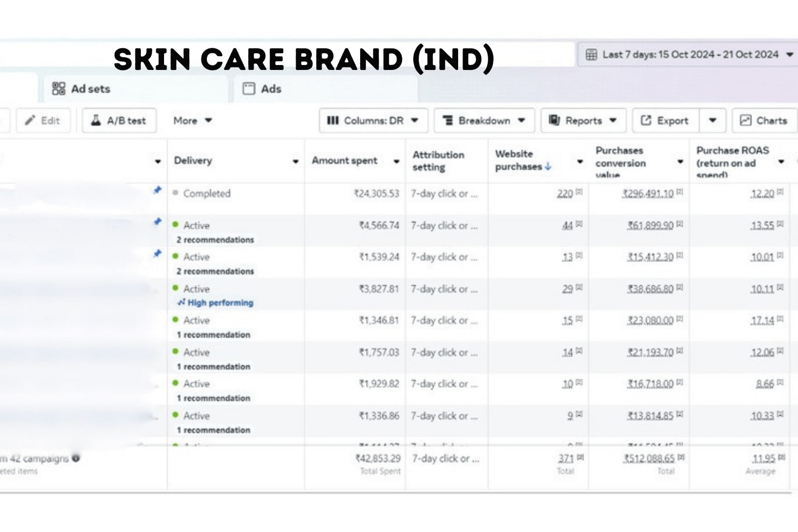Open the Breakdown dropdown
798x532 pixels.
pos(484,121)
